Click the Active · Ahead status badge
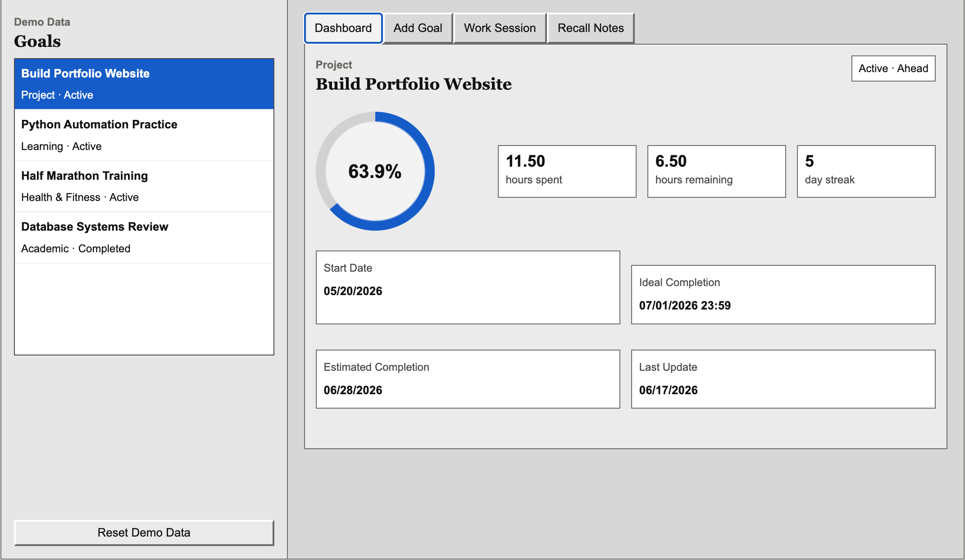The height and width of the screenshot is (560, 965). pos(893,68)
